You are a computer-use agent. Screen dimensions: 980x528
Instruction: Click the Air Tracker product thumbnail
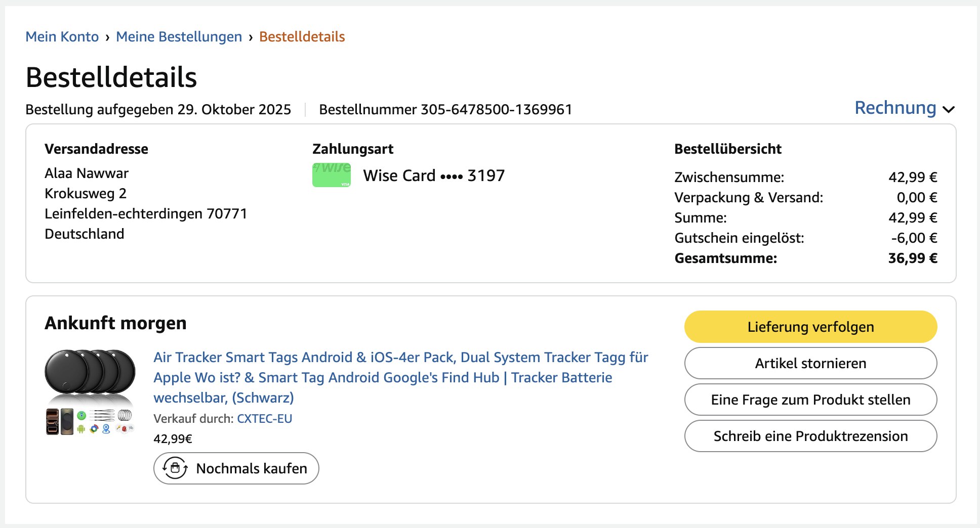tap(90, 392)
